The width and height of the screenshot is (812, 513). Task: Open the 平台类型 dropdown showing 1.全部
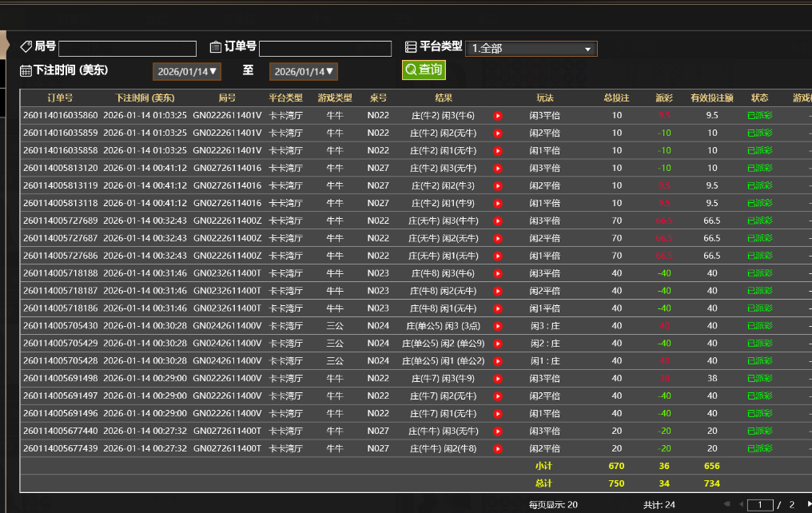[x=531, y=48]
